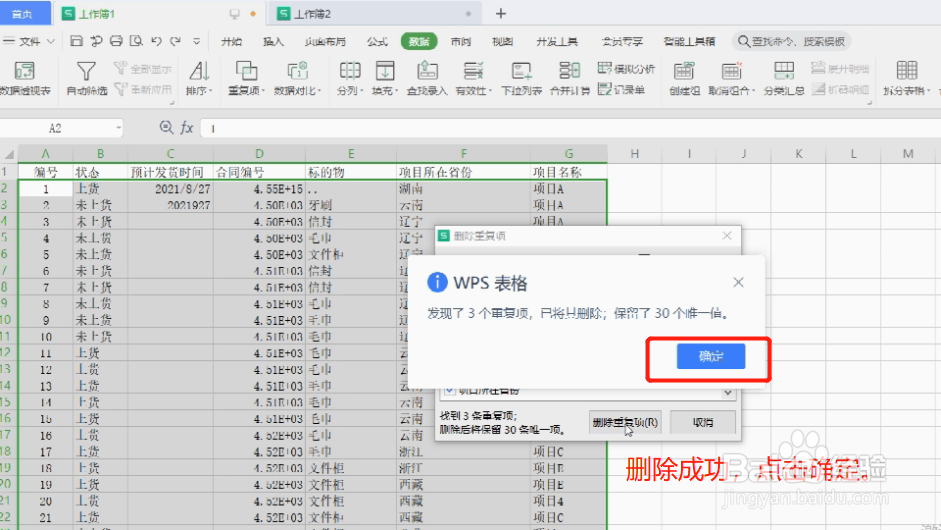The image size is (941, 530).
Task: Enable 自动筛选 filter
Action: point(86,78)
